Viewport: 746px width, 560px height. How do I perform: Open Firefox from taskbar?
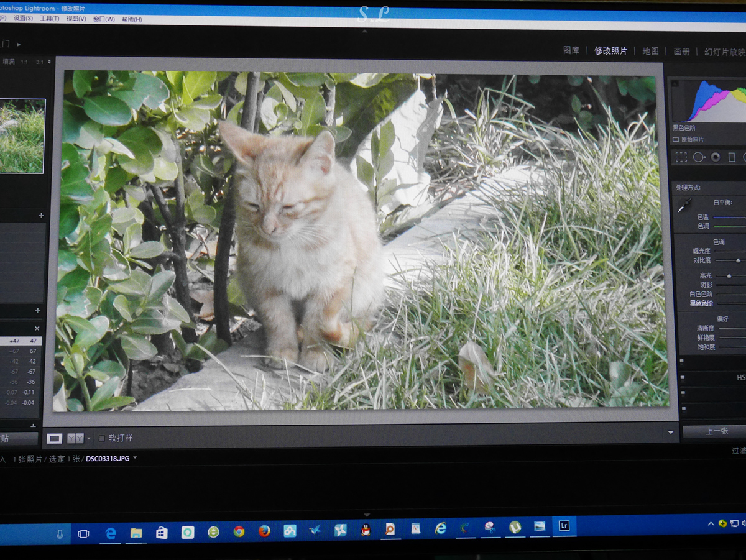click(x=264, y=531)
